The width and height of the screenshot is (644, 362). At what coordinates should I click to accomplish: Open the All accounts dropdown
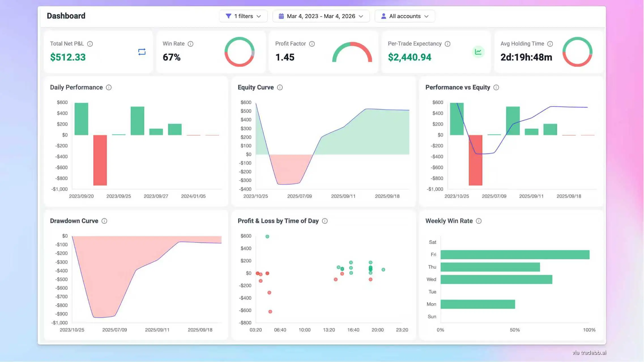coord(404,16)
